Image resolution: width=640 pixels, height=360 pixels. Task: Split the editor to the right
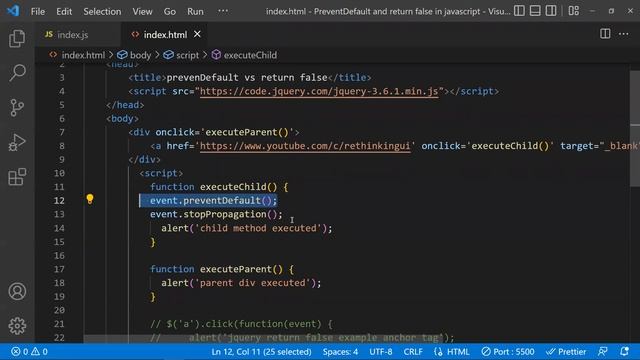point(605,34)
